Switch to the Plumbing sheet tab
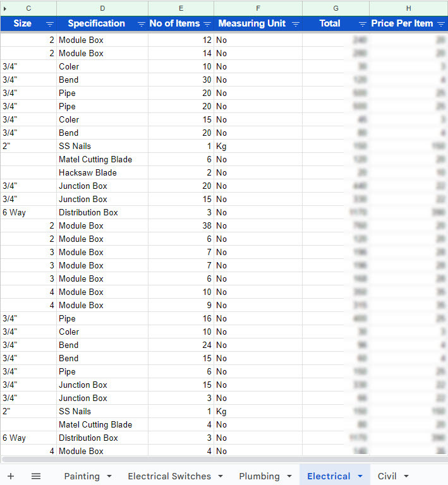Image resolution: width=448 pixels, height=485 pixels. pyautogui.click(x=259, y=476)
